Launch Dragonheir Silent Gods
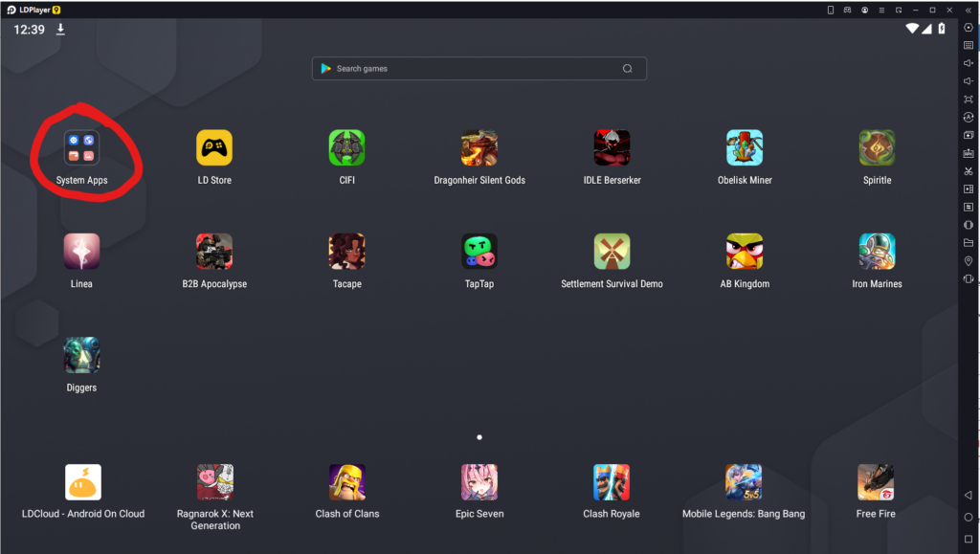 pyautogui.click(x=479, y=148)
